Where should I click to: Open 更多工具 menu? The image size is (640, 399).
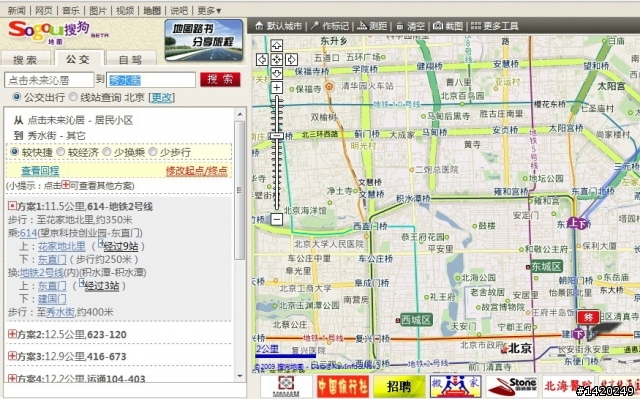pos(494,26)
